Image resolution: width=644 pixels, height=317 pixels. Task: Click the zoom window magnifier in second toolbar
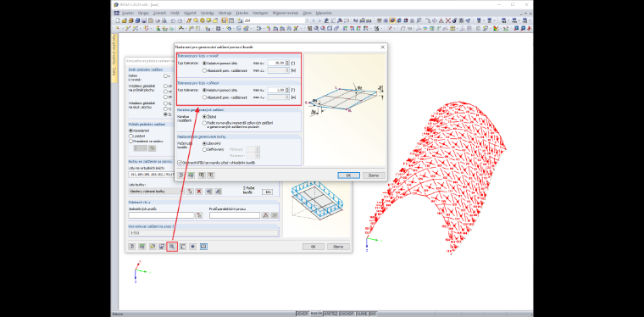(316, 28)
